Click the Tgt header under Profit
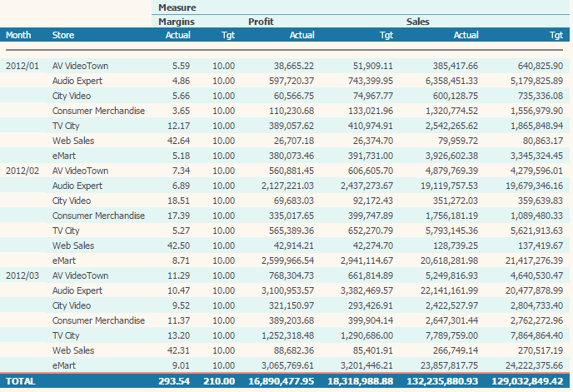Viewport: 573px width, 392px height. [386, 36]
